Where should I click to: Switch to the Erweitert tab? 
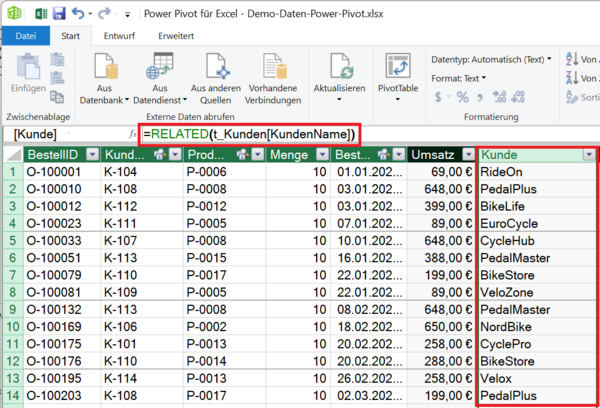(x=176, y=36)
